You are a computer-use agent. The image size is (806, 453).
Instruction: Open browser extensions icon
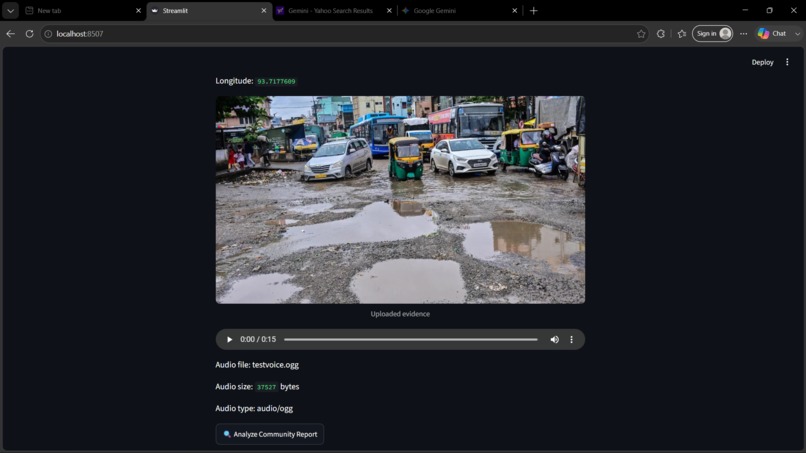tap(661, 33)
